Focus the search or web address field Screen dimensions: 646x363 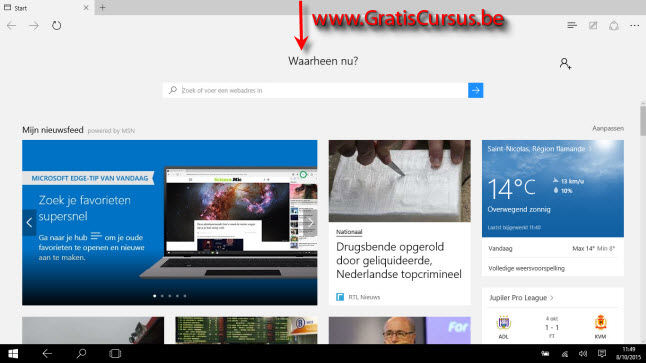316,90
